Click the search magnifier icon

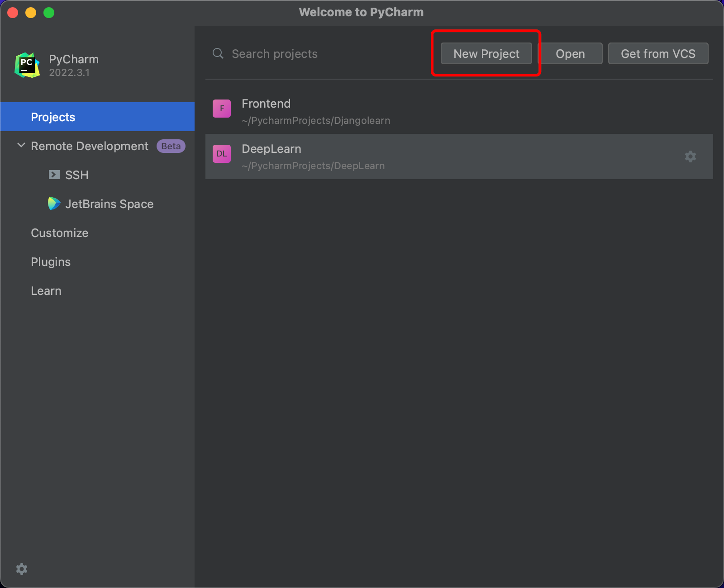coord(218,53)
